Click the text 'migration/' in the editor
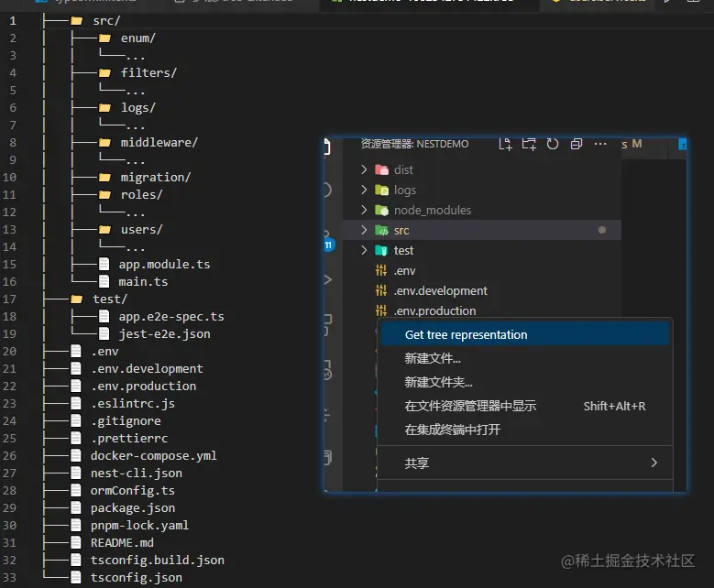714x588 pixels. [x=156, y=178]
